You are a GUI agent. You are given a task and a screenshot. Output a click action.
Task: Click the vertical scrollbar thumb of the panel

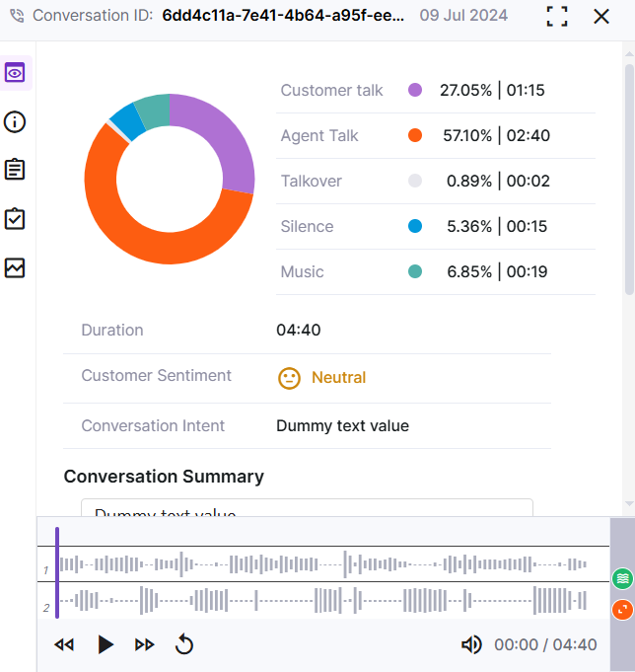(629, 180)
